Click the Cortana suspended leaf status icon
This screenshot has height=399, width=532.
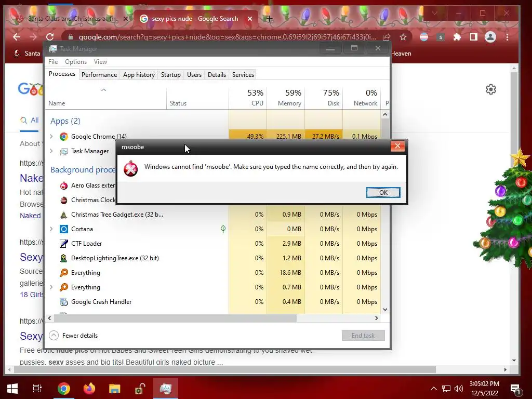(223, 229)
